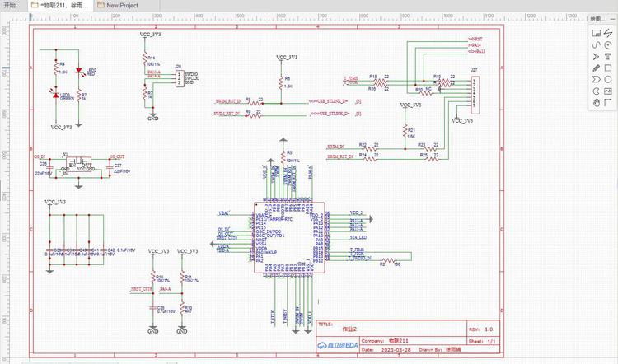Select the central STM32 chip symbol
The image size is (618, 364).
coord(290,237)
